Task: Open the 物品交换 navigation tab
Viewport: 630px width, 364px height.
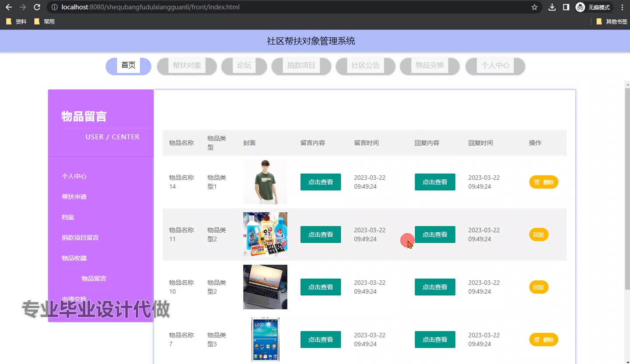Action: point(430,66)
